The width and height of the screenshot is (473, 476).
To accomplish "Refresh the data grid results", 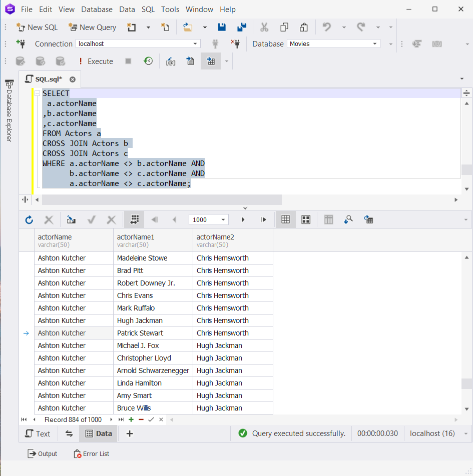I will (29, 220).
